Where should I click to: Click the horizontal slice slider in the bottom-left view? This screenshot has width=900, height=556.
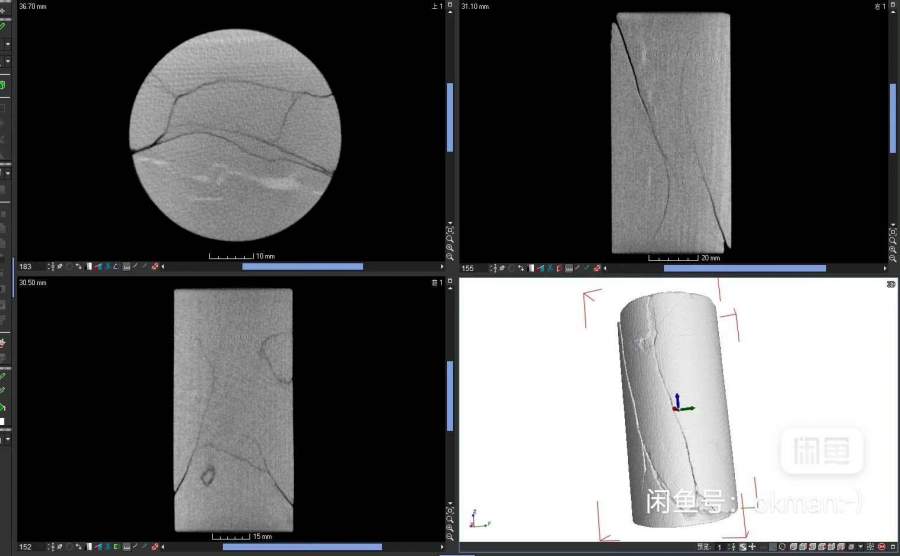[x=302, y=547]
